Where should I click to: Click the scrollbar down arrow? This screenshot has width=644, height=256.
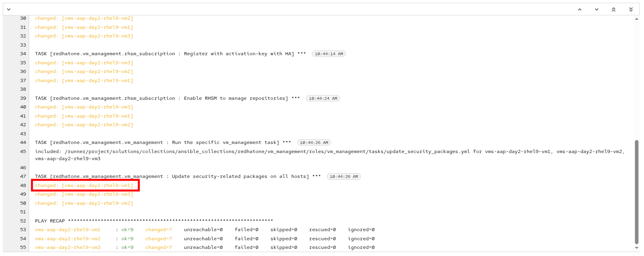[x=637, y=248]
